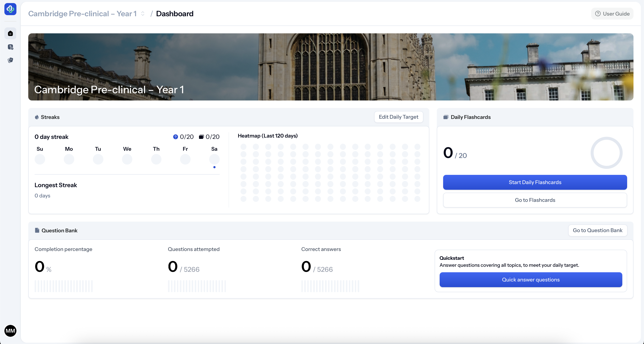
Task: Open the Flashcards sidebar icon
Action: click(10, 60)
